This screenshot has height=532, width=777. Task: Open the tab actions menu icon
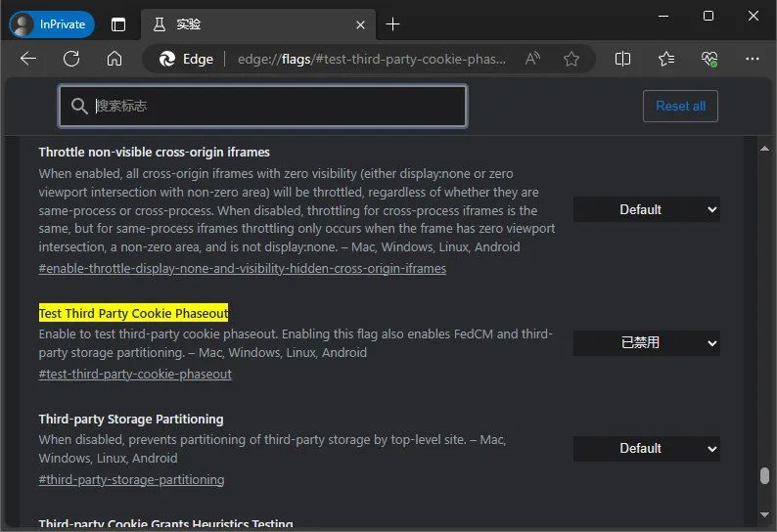pos(118,24)
